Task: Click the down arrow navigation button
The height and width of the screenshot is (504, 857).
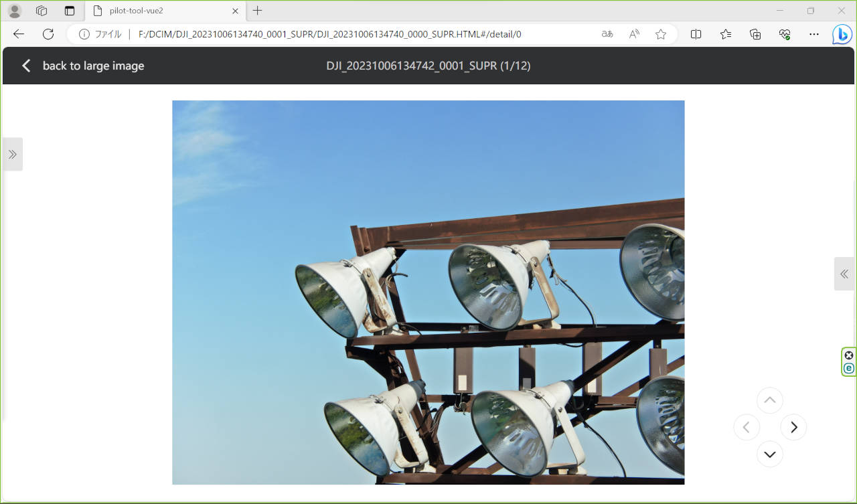Action: pos(770,454)
